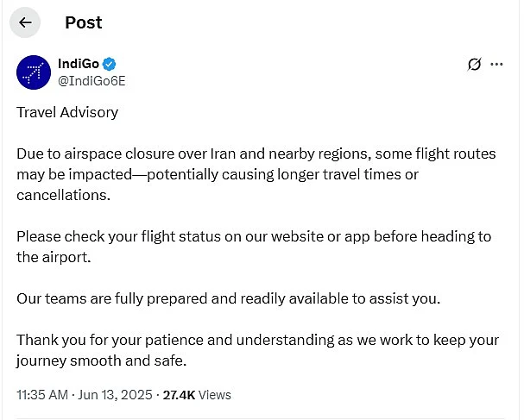Image resolution: width=524 pixels, height=420 pixels.
Task: Click the IndiGo display name
Action: 78,64
